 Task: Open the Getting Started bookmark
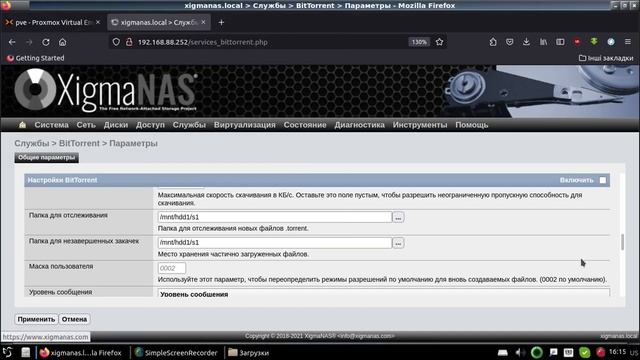36,58
